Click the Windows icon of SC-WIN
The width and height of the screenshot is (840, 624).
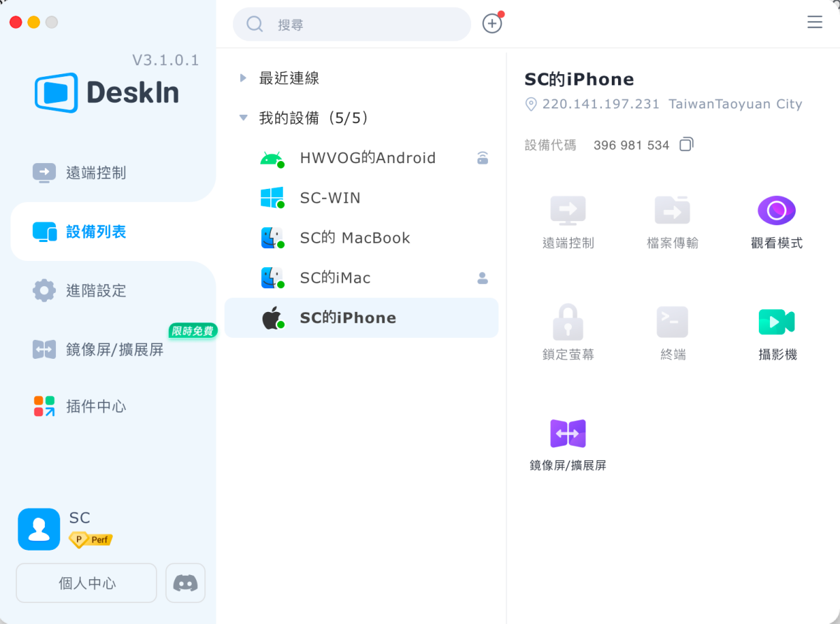272,198
